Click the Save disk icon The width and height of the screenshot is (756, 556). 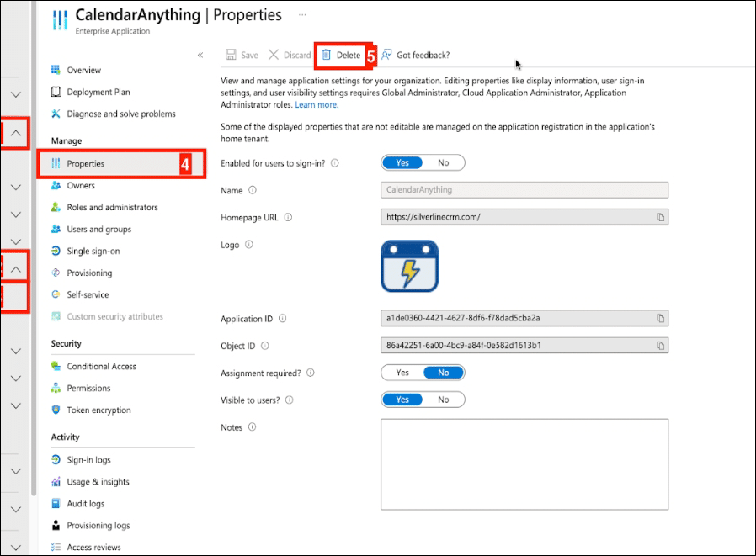[x=231, y=55]
